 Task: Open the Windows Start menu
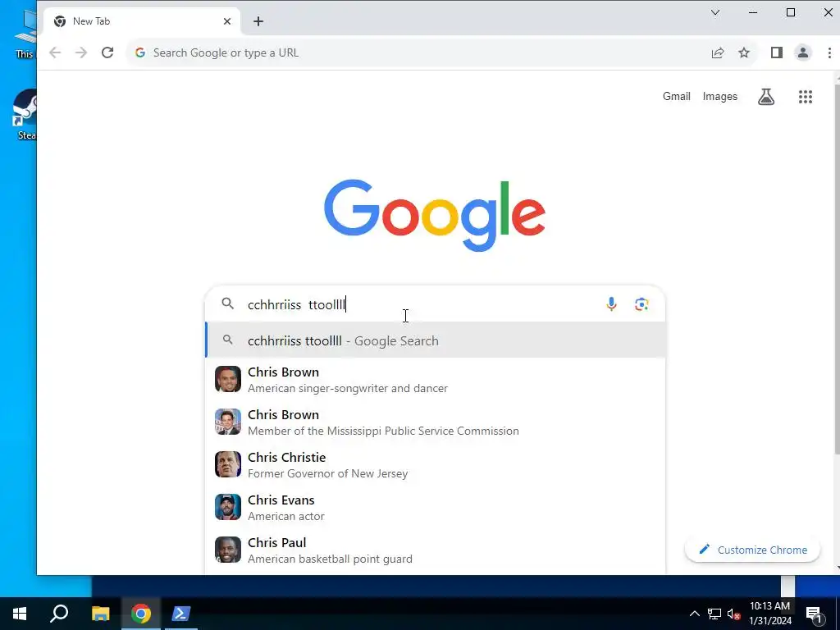[x=20, y=614]
